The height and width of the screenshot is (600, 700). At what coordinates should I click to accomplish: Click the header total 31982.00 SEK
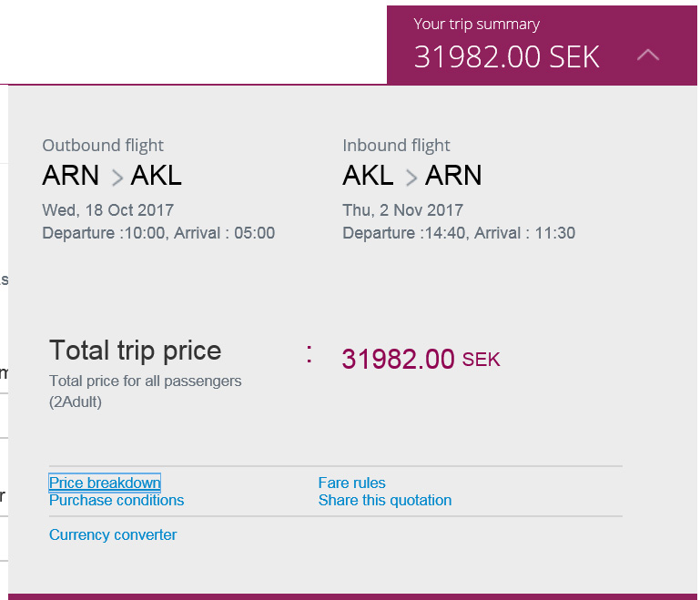(506, 56)
